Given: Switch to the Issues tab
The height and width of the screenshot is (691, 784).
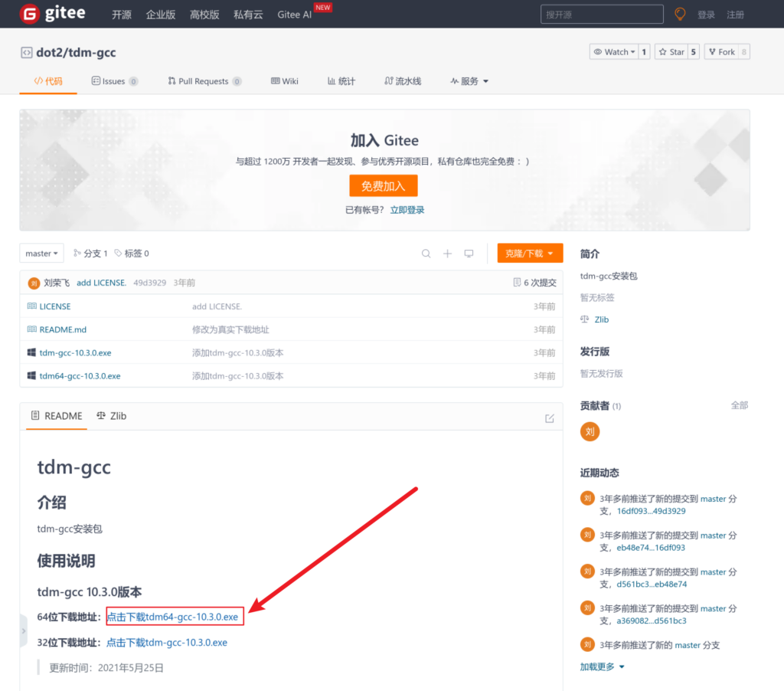Looking at the screenshot, I should tap(115, 81).
